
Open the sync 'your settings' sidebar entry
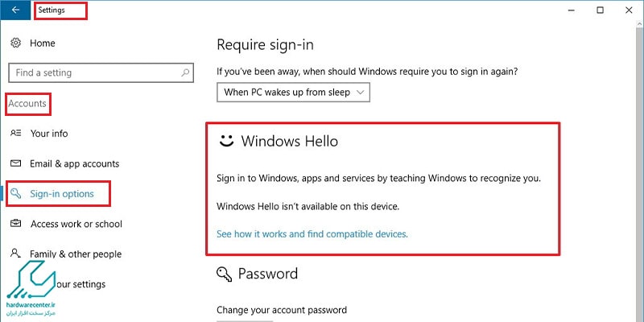click(80, 284)
